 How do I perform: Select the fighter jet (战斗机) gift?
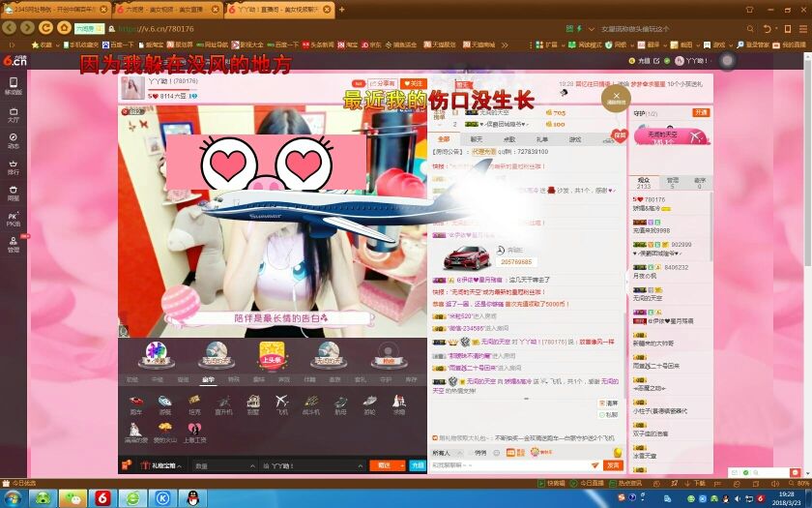(x=311, y=403)
